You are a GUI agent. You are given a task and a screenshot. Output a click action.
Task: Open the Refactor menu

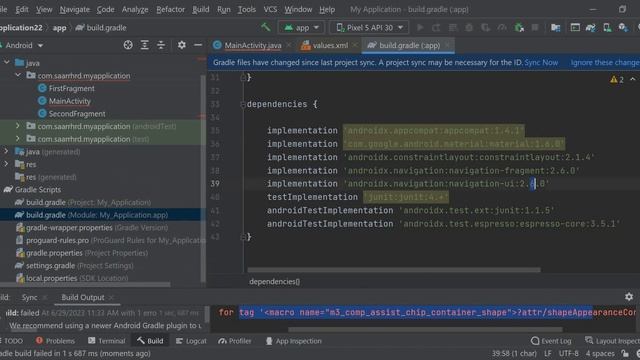coord(170,9)
